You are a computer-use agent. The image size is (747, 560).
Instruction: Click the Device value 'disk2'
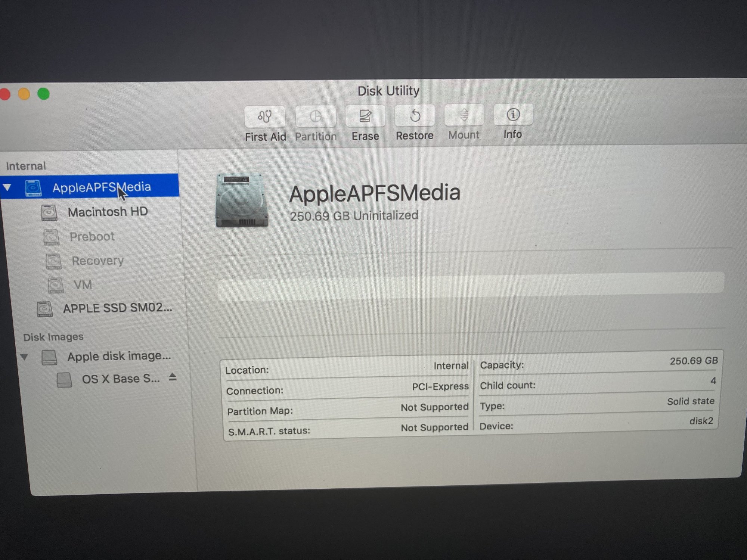click(701, 421)
